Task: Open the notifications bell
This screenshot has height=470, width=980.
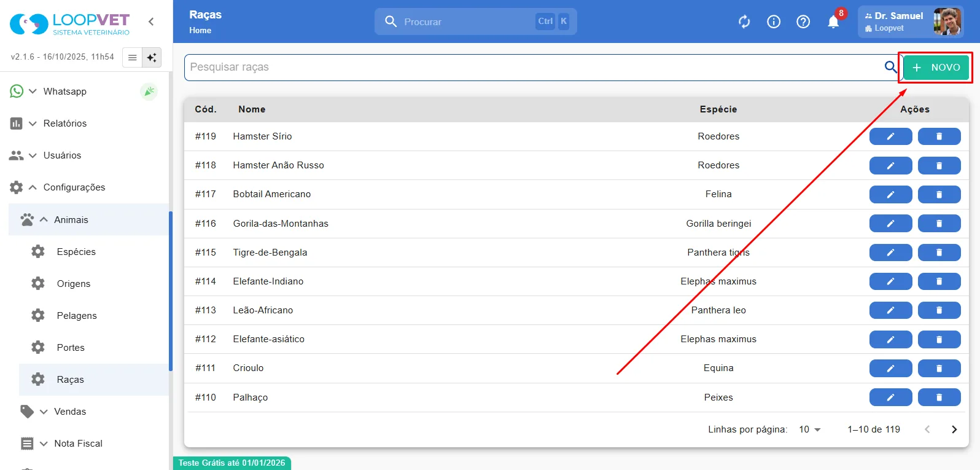Action: point(833,22)
